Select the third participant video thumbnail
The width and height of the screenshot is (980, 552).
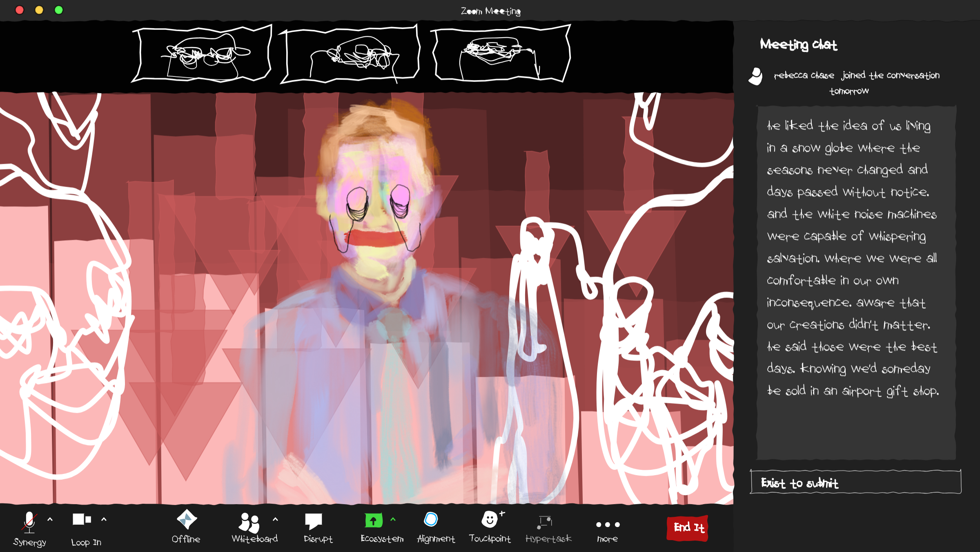(x=501, y=54)
